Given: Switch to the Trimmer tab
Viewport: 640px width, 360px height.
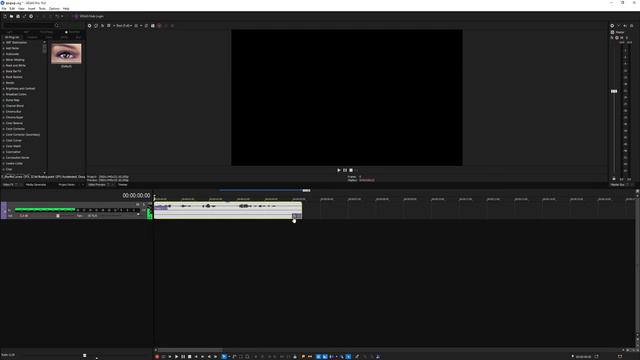Looking at the screenshot, I should point(122,185).
